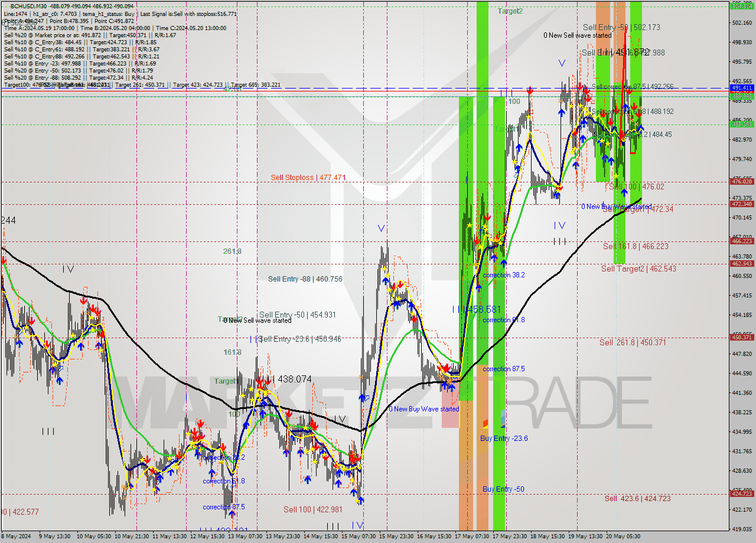756x543 pixels.
Task: Click the 'Buy Entry -23.6' label
Action: (x=504, y=438)
